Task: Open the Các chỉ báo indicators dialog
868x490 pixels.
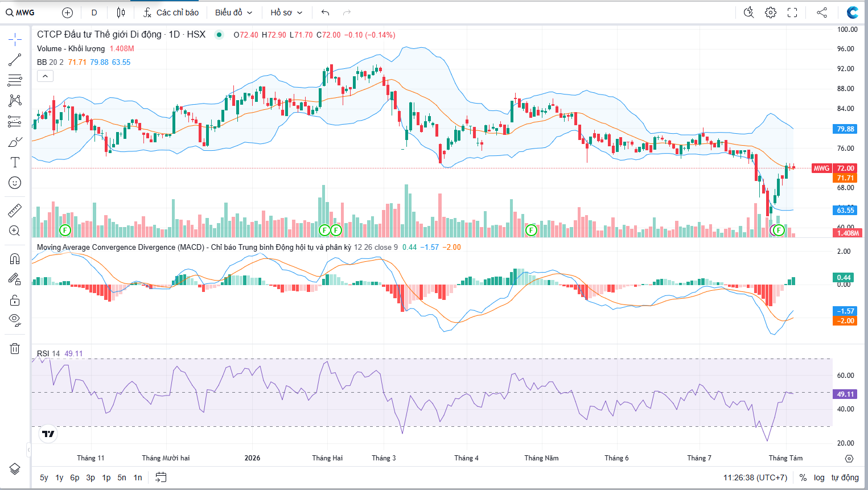Action: [x=171, y=13]
